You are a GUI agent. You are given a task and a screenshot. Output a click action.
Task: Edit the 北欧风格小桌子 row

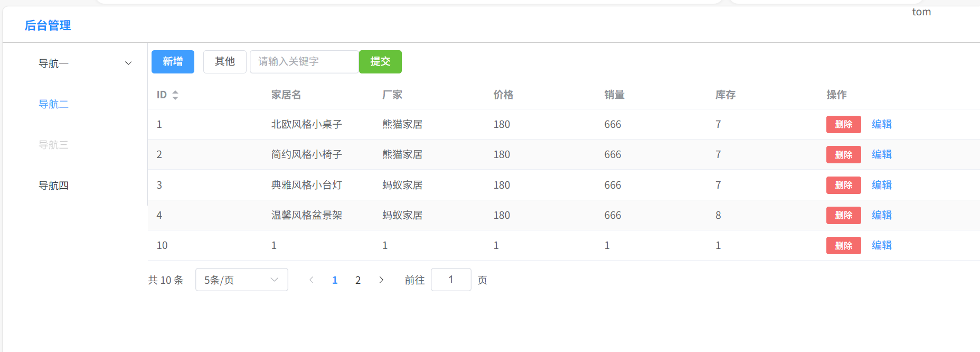(x=882, y=124)
